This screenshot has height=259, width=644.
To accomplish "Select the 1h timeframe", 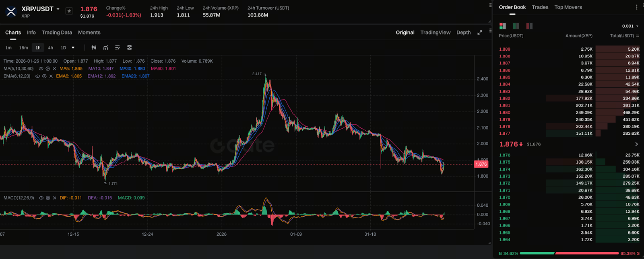I will 38,48.
